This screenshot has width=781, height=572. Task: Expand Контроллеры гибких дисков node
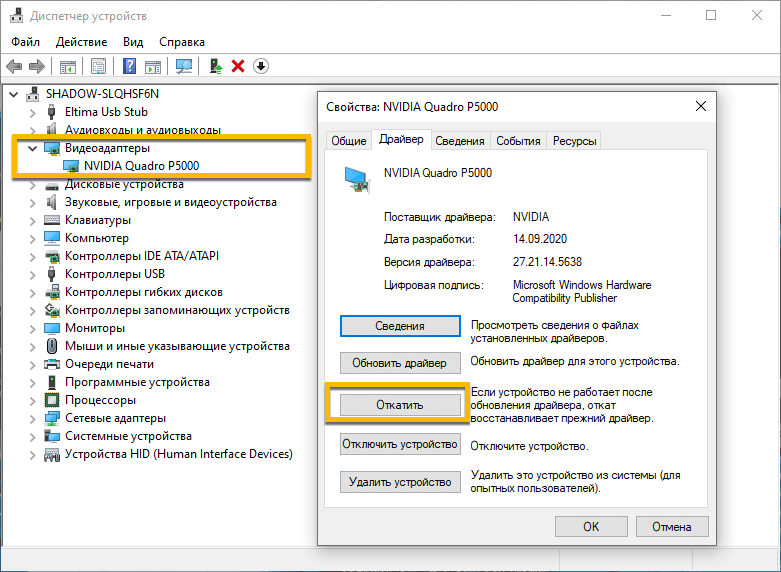pyautogui.click(x=32, y=293)
